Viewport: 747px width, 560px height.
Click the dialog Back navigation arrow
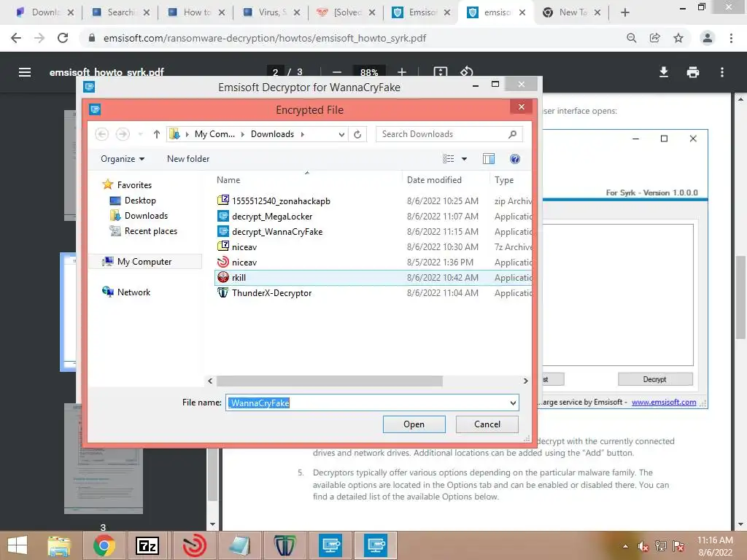tap(102, 134)
